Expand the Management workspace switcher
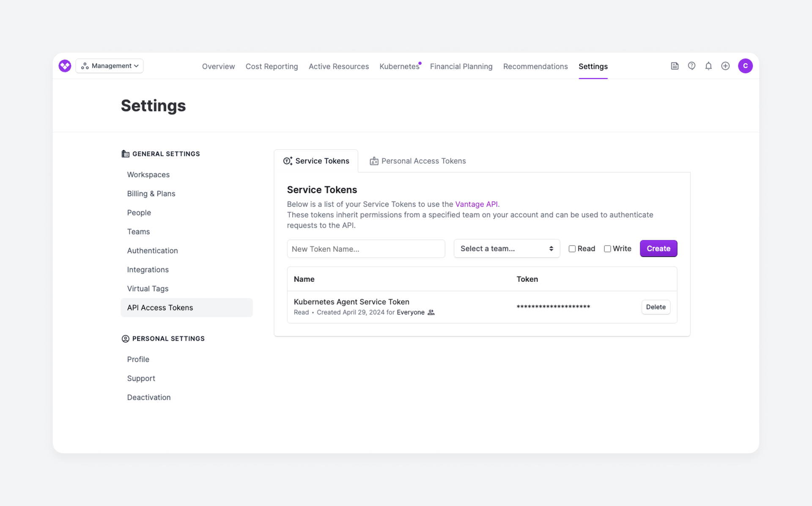The image size is (812, 506). (x=109, y=66)
